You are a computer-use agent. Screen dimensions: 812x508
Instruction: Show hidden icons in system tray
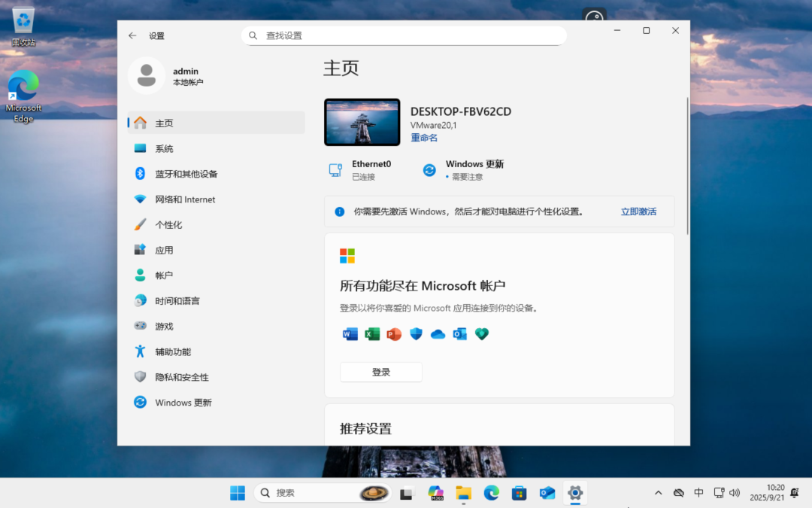[659, 493]
